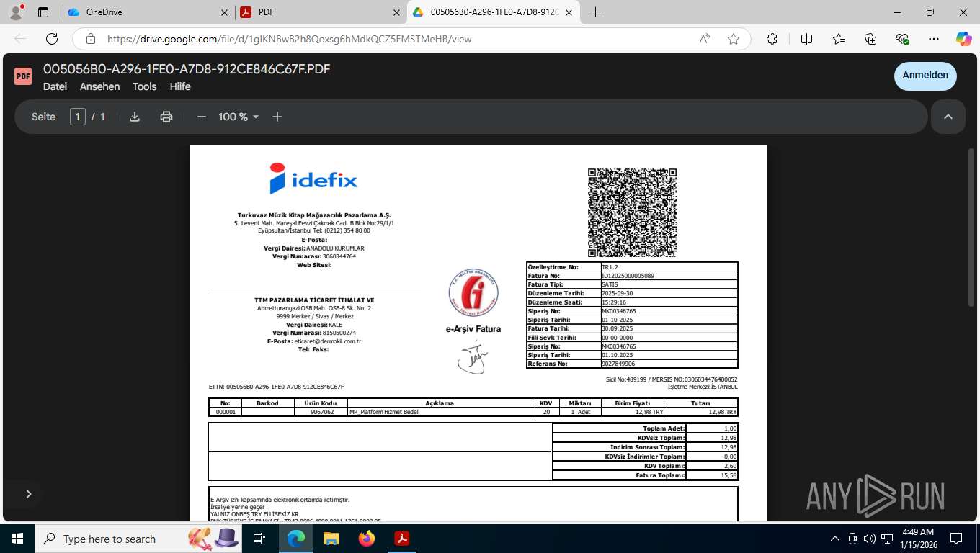
Task: Select e-mail eticaret@dermokil.com.tr text
Action: click(327, 341)
